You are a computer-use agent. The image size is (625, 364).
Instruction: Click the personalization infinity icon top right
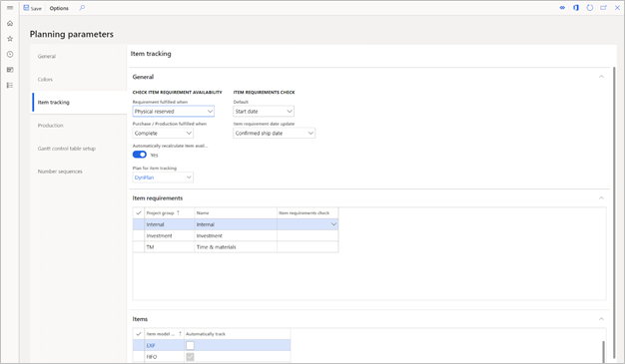point(562,8)
